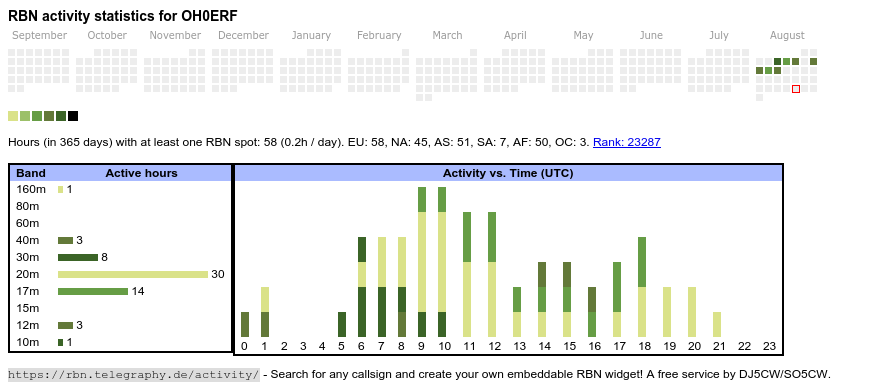Open the Rank: 23287 link

(x=626, y=142)
